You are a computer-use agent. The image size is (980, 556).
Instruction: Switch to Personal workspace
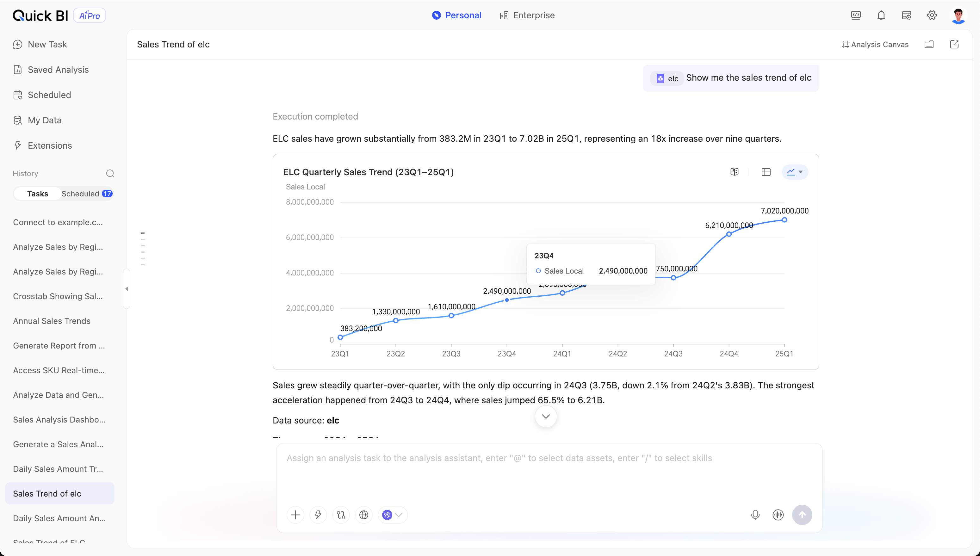click(456, 15)
